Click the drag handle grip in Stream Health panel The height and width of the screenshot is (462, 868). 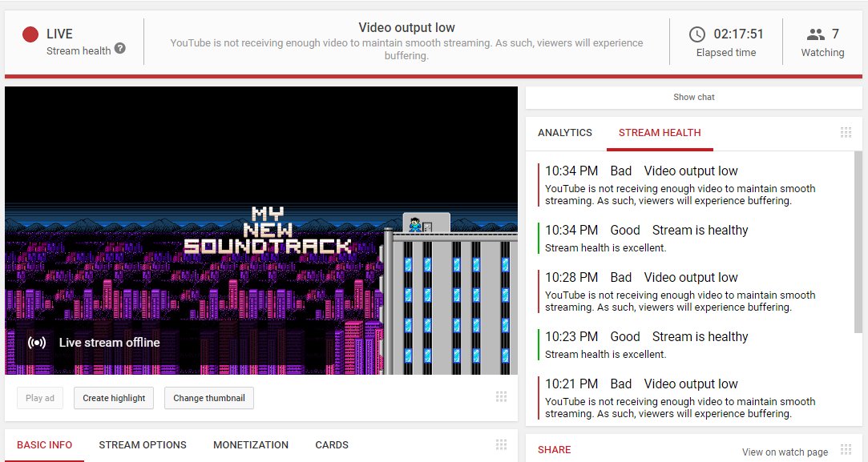[846, 132]
